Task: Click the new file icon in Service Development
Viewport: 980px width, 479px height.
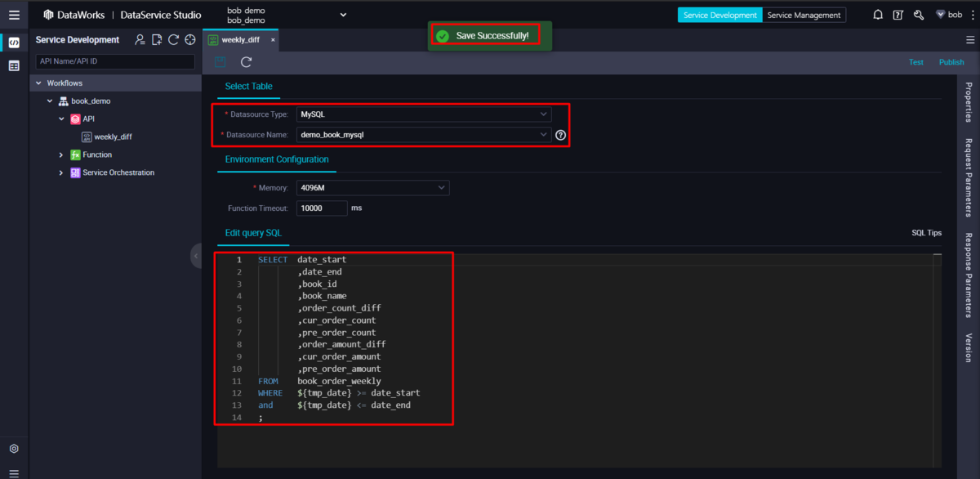Action: tap(157, 39)
